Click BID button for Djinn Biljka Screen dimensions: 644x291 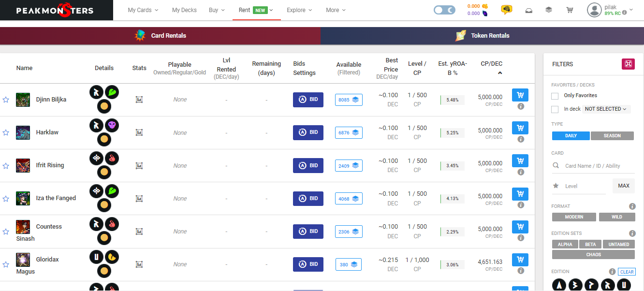[x=308, y=100]
